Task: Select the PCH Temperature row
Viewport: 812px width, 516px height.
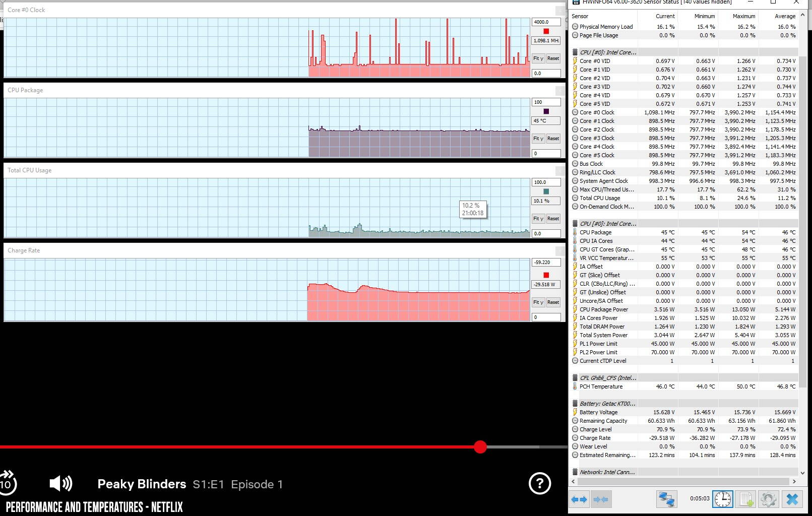Action: point(684,386)
